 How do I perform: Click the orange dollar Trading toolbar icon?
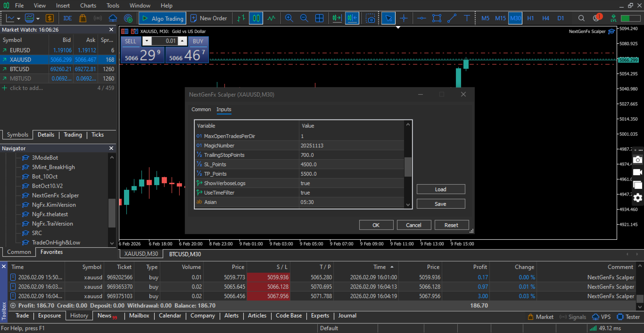(50, 18)
